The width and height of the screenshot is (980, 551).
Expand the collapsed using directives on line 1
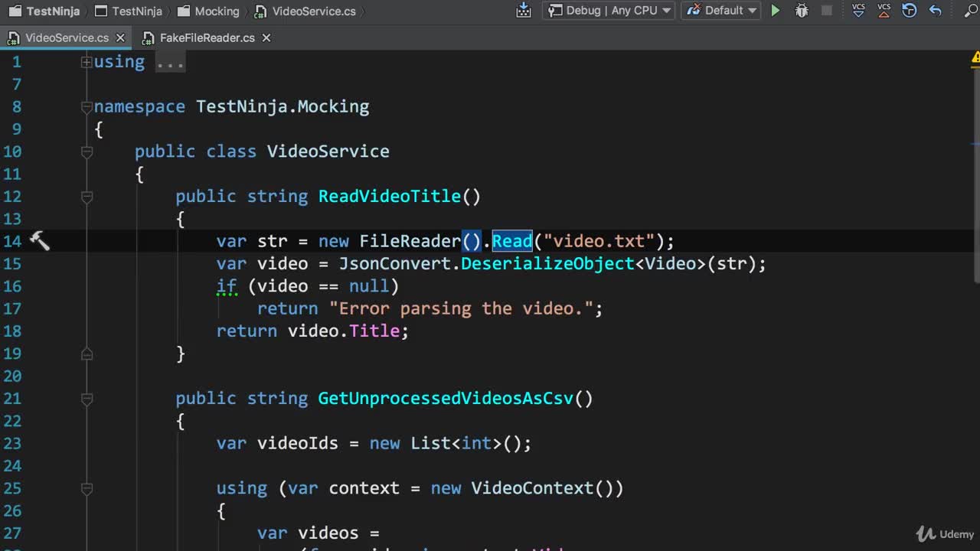click(x=87, y=62)
